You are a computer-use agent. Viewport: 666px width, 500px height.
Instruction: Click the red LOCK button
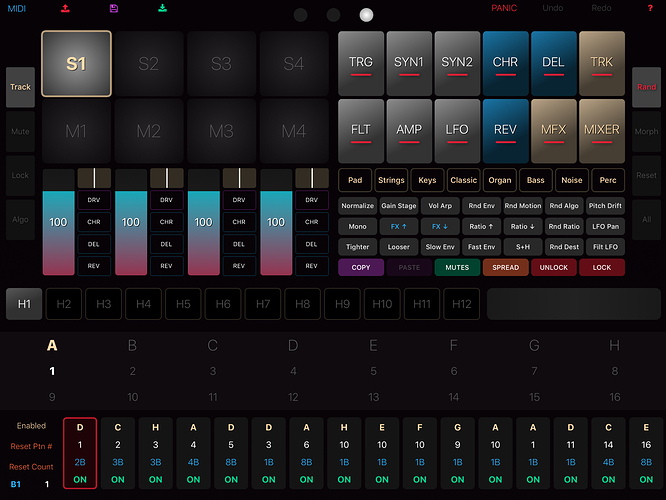coord(602,268)
